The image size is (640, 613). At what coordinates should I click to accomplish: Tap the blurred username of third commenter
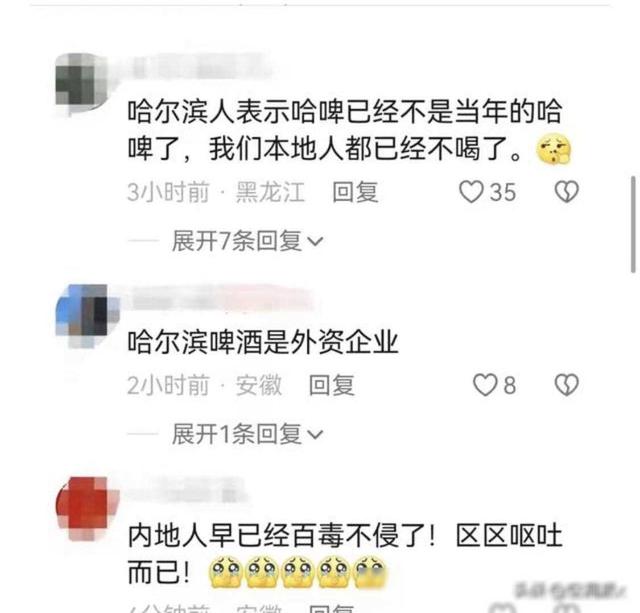pyautogui.click(x=186, y=490)
